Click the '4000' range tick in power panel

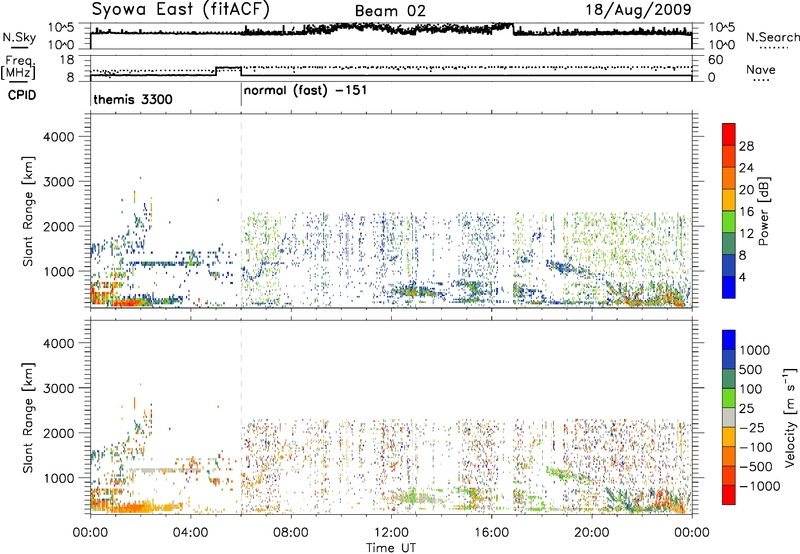(x=58, y=137)
